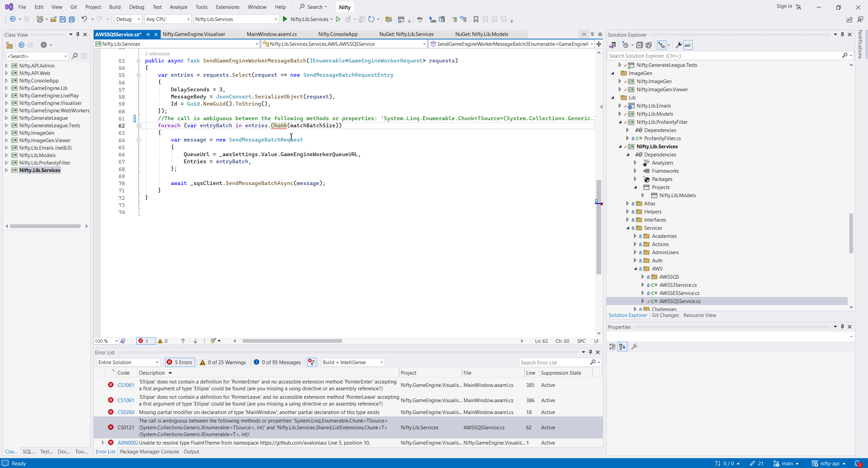Open Solution Explorer properties wrench icon

click(x=678, y=45)
